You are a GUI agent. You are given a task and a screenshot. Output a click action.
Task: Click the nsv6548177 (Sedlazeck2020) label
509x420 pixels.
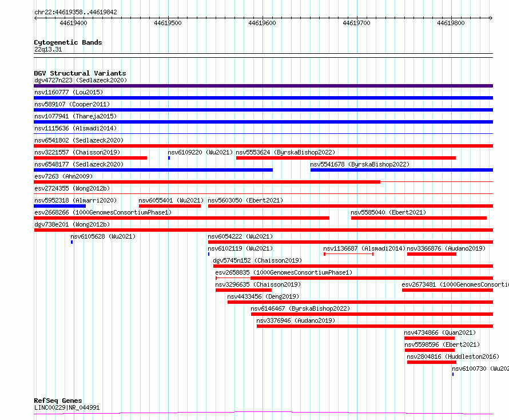coord(79,164)
